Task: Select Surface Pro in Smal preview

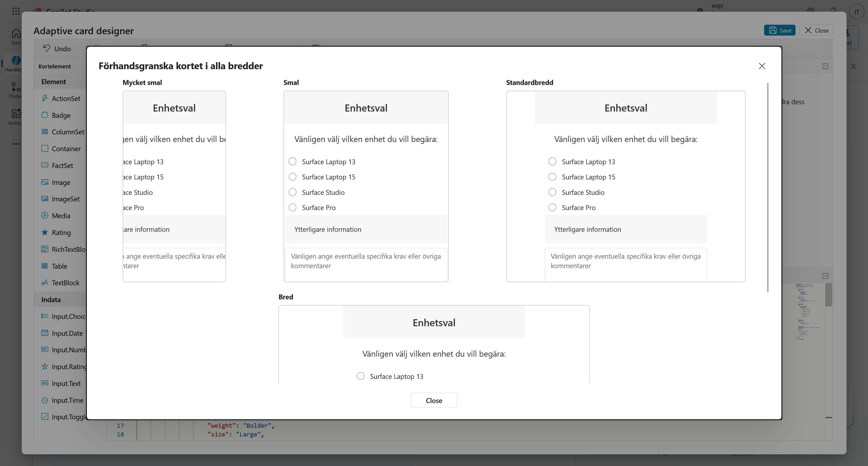Action: coord(292,208)
